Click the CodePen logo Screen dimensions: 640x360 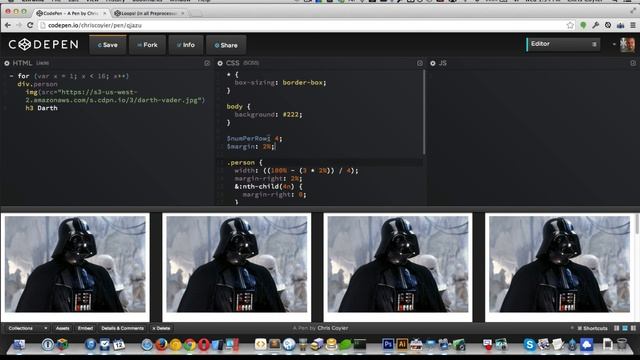[43, 44]
